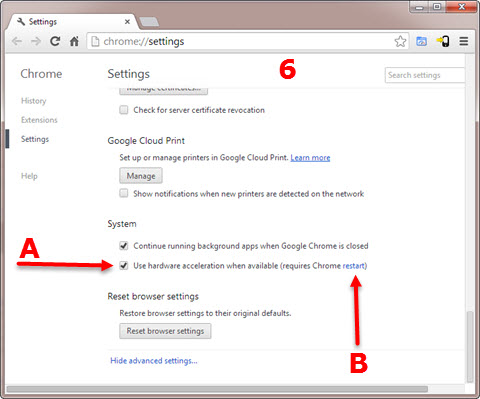This screenshot has width=480, height=399.
Task: Click the horizontal scrollbar at the bottom
Action: pos(217,389)
